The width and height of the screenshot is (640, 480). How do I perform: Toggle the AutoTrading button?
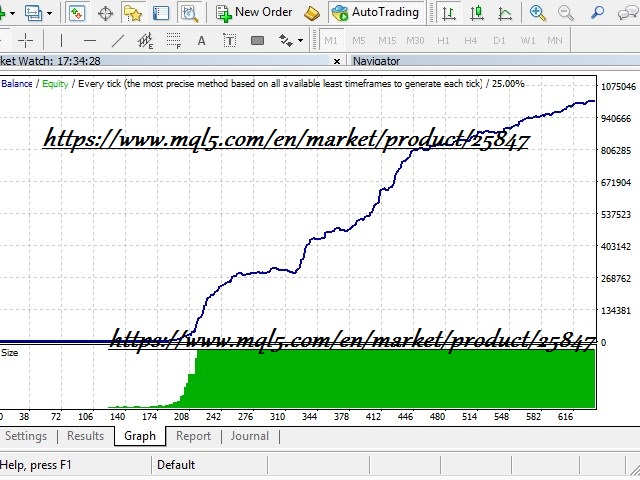tap(376, 13)
